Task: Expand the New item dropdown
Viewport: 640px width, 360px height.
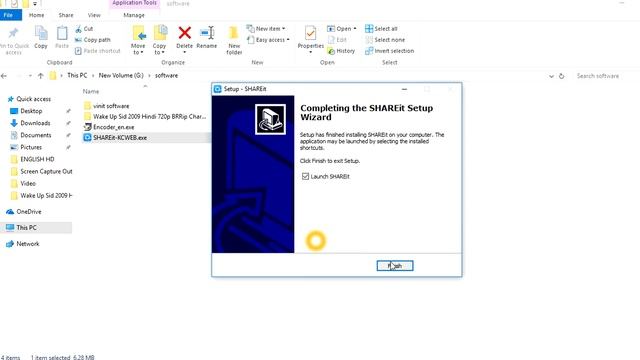Action: pyautogui.click(x=266, y=29)
